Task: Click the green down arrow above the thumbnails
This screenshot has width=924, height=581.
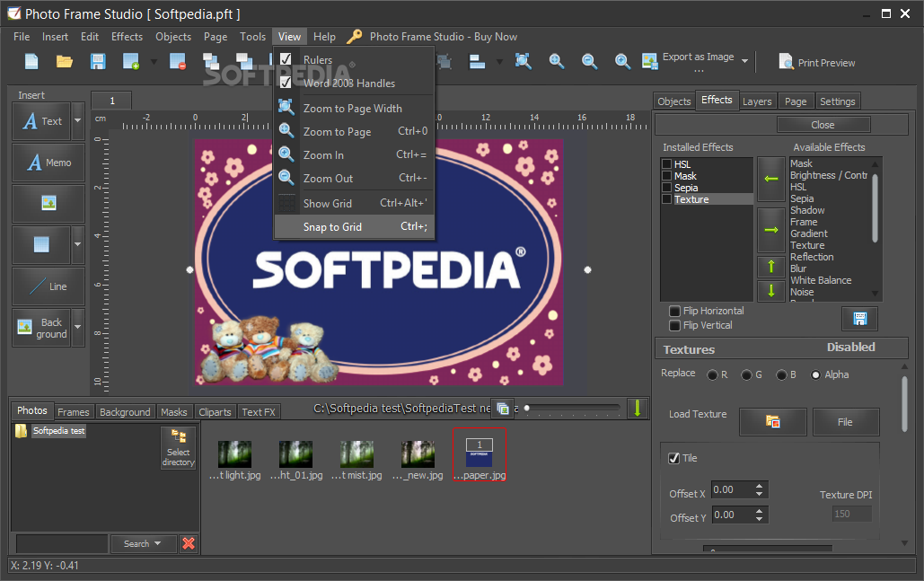Action: tap(637, 408)
